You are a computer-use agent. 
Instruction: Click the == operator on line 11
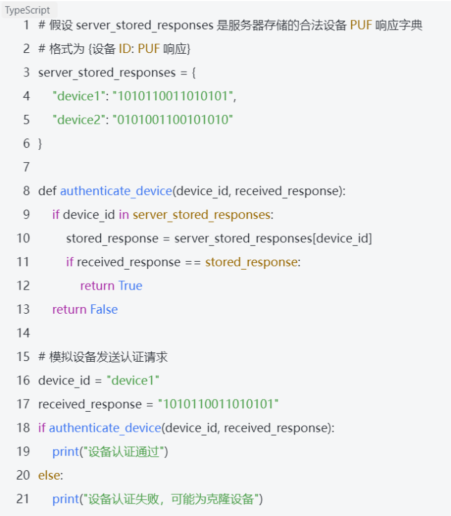click(x=193, y=263)
